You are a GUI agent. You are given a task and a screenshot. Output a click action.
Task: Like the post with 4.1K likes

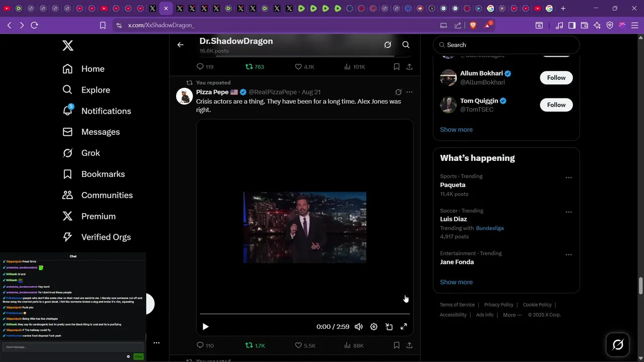[304, 66]
